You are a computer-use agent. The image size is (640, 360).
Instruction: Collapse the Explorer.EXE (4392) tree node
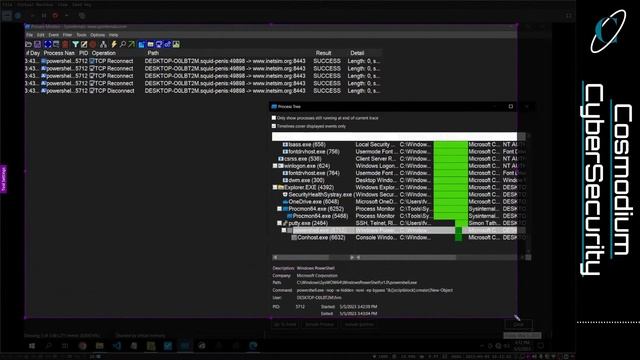275,187
